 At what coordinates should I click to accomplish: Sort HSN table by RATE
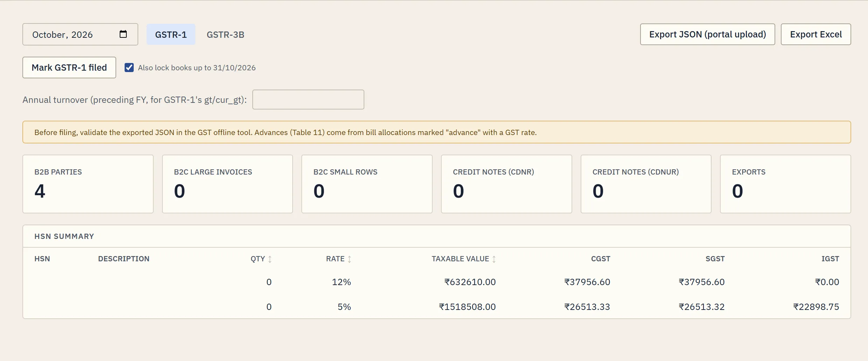[338, 259]
